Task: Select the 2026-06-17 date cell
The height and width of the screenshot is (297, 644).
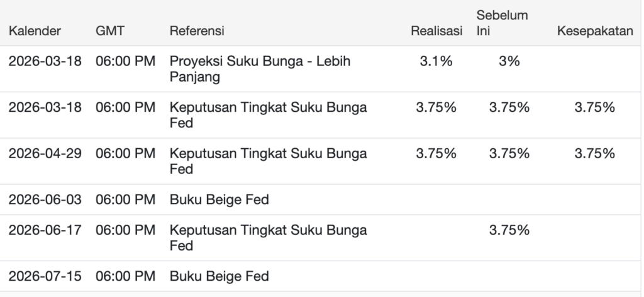Action: 45,230
